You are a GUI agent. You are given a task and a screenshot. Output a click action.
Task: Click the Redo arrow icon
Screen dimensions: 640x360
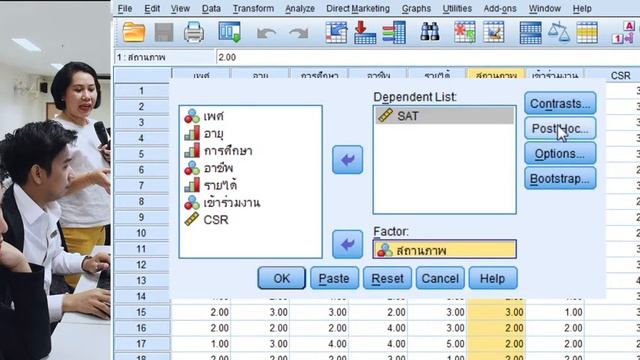tap(299, 33)
